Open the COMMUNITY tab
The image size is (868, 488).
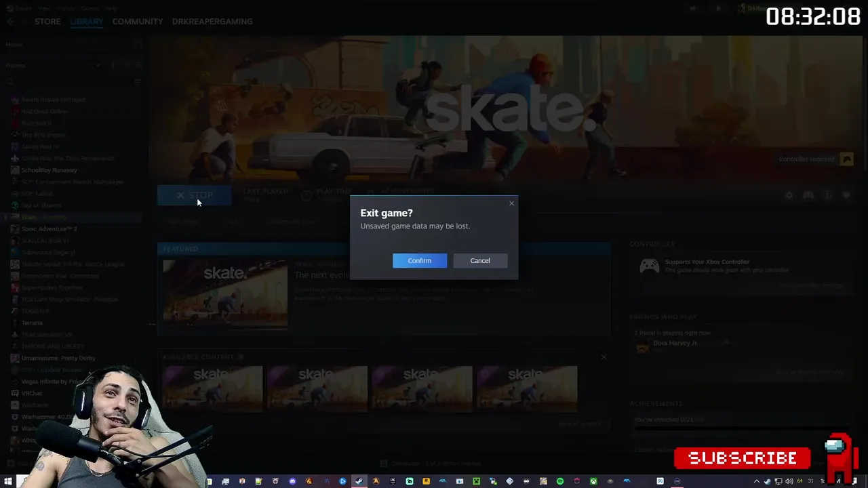(138, 22)
